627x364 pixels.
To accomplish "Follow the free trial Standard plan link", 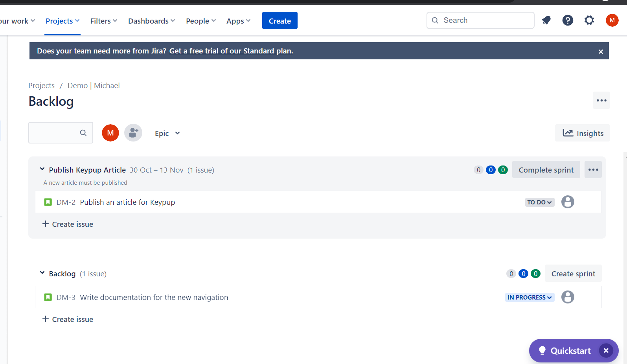I will [x=231, y=51].
